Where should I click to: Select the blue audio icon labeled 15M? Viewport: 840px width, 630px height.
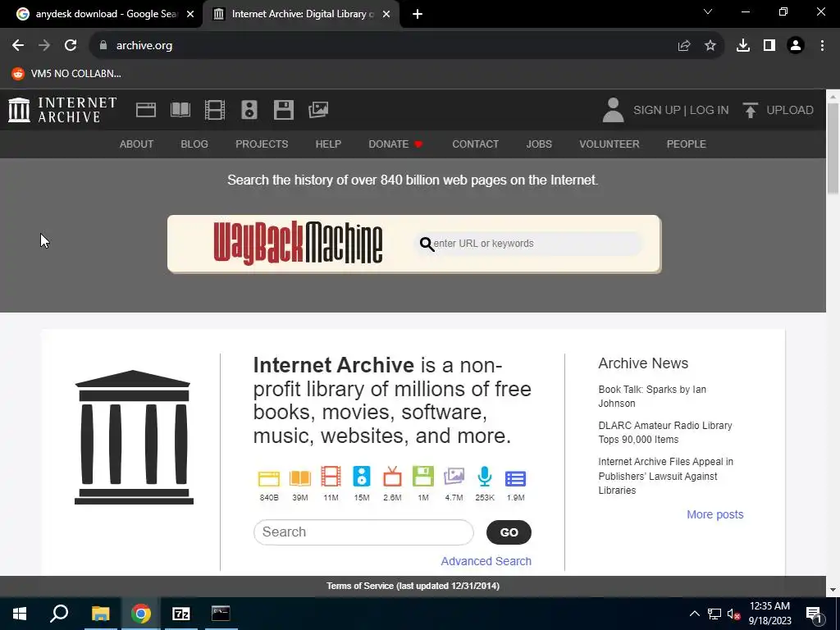coord(362,477)
